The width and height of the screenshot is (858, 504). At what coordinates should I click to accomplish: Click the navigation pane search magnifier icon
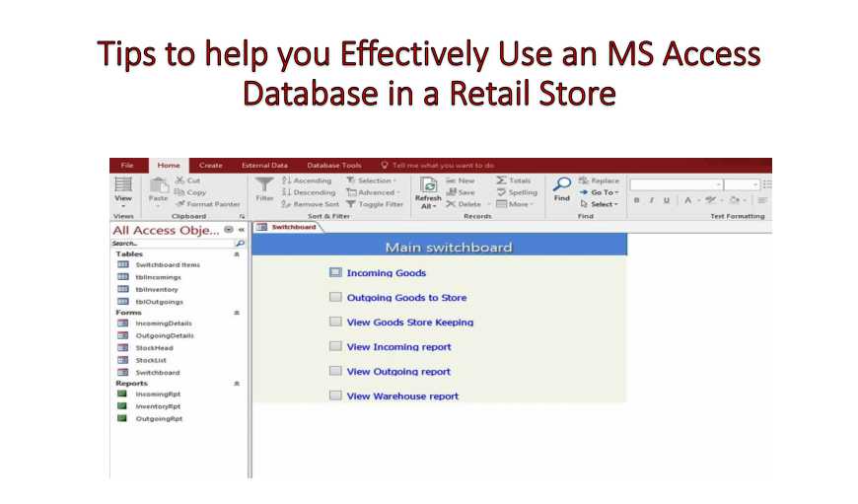240,243
